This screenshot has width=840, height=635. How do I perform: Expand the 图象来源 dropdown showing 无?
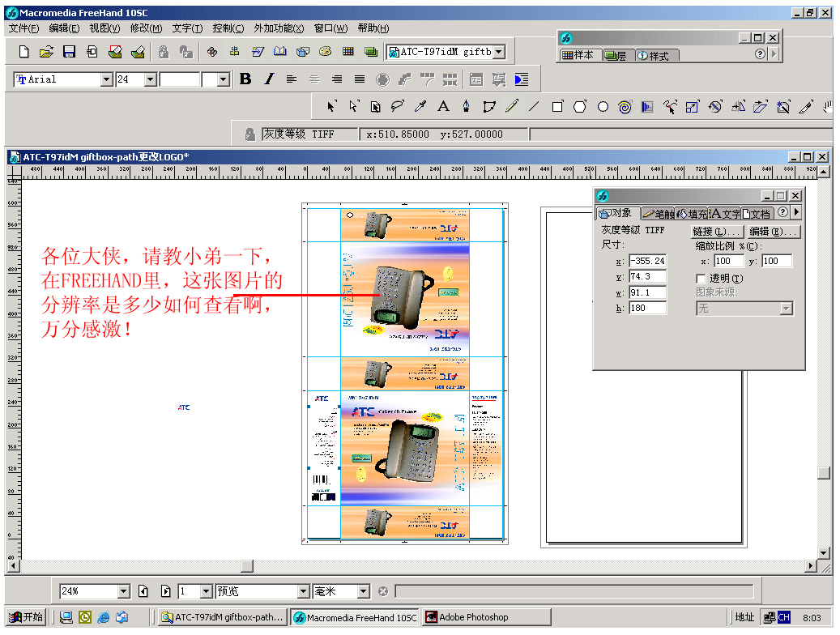pyautogui.click(x=787, y=309)
